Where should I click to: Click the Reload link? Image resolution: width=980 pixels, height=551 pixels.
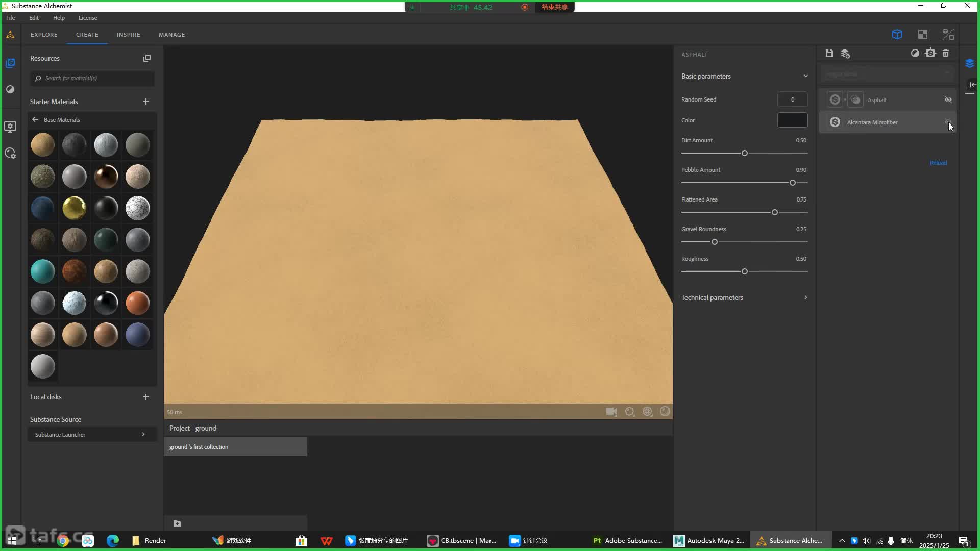tap(938, 163)
